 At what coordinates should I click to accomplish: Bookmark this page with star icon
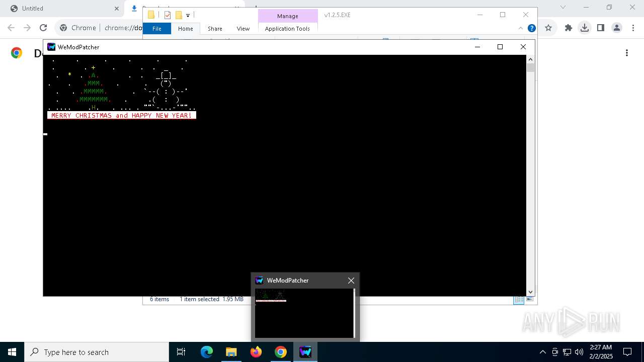pyautogui.click(x=548, y=28)
